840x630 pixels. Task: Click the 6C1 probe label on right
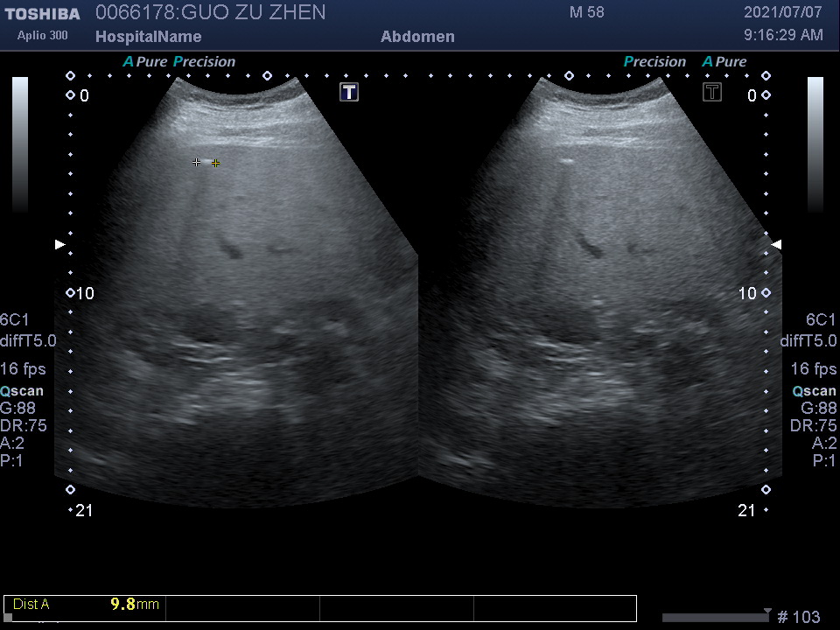821,319
